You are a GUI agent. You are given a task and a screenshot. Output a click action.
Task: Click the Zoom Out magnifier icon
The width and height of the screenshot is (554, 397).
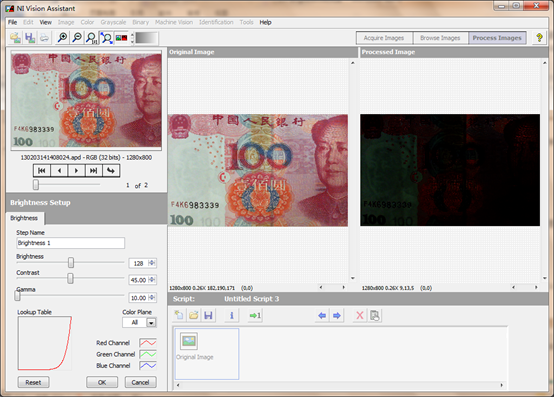77,38
